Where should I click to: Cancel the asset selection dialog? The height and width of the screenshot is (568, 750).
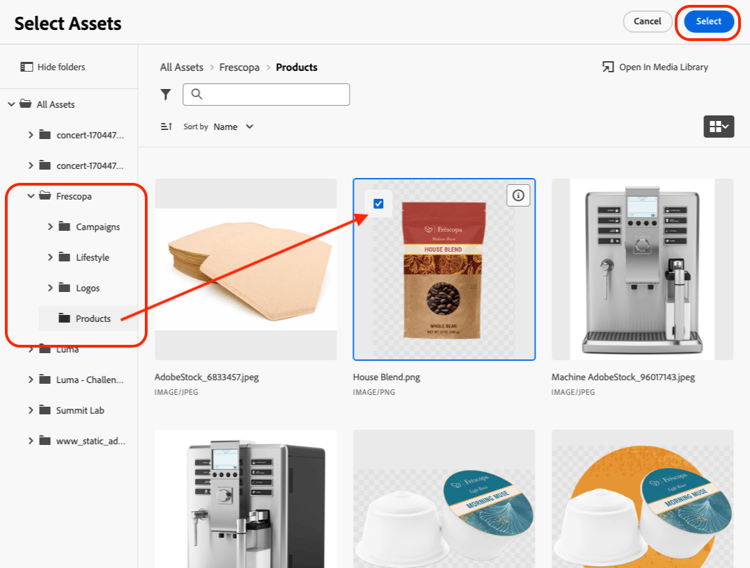tap(647, 22)
